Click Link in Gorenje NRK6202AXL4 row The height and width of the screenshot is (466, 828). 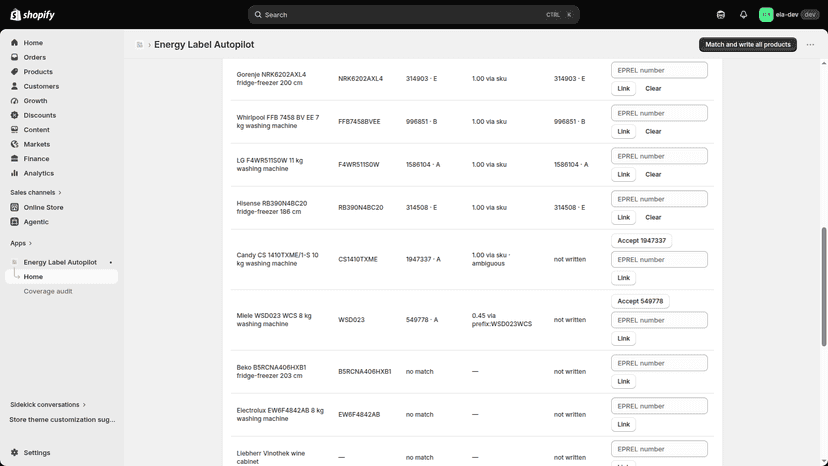tap(624, 88)
